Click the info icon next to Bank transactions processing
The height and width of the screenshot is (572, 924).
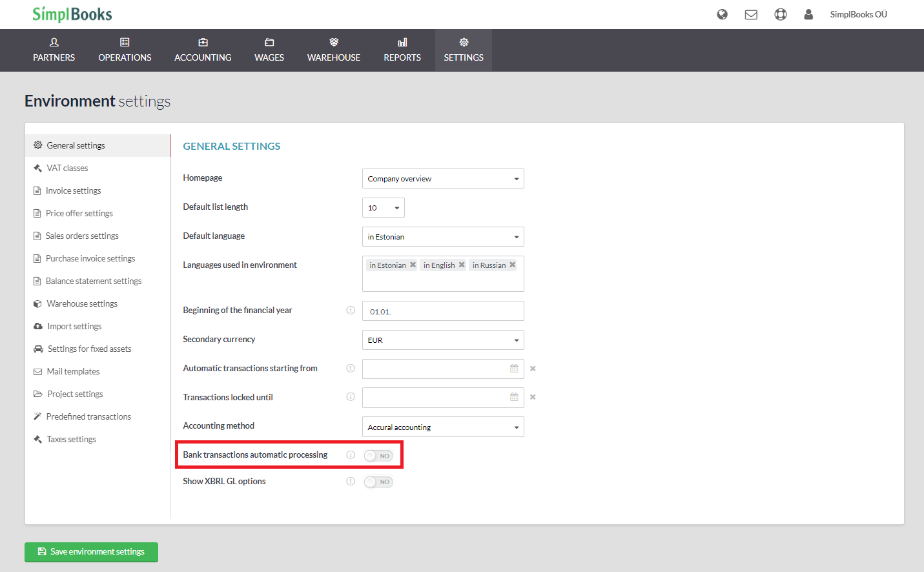click(x=351, y=455)
